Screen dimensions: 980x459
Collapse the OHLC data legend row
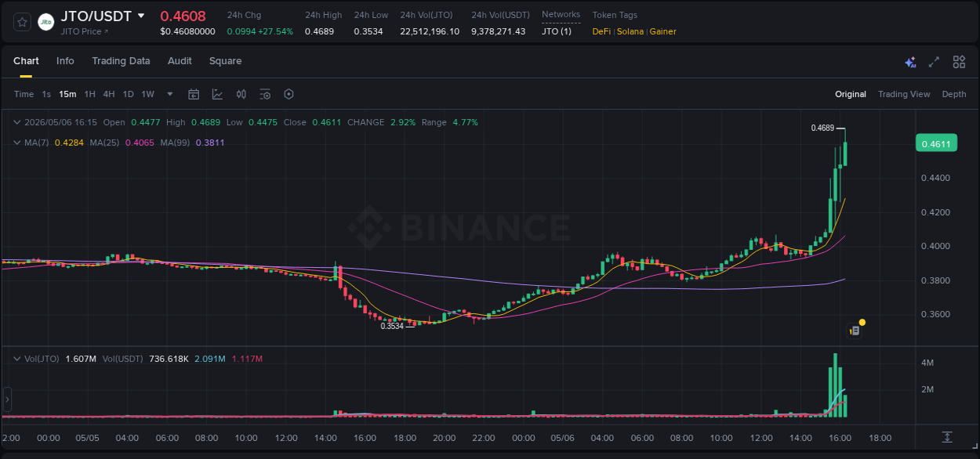17,122
